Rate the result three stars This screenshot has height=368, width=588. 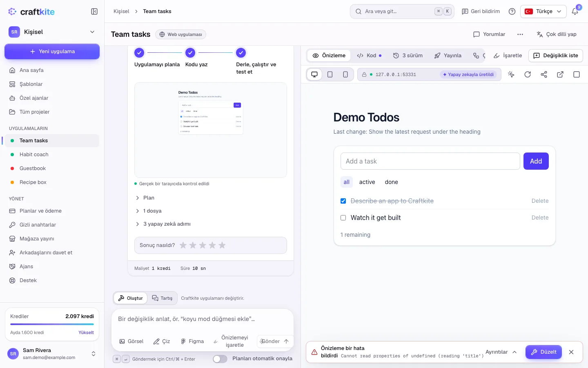tap(203, 245)
